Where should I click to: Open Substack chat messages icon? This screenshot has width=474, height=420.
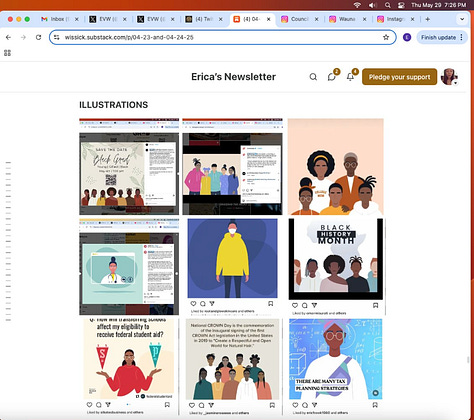[331, 77]
